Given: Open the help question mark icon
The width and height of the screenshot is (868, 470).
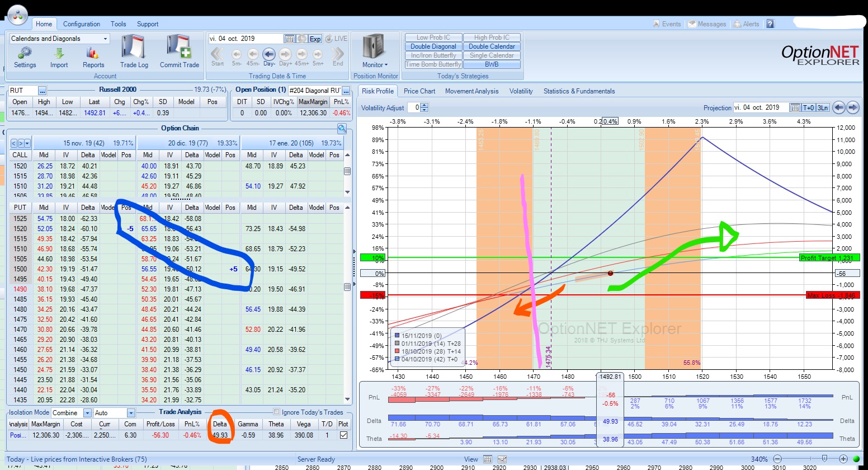Looking at the screenshot, I should click(770, 24).
